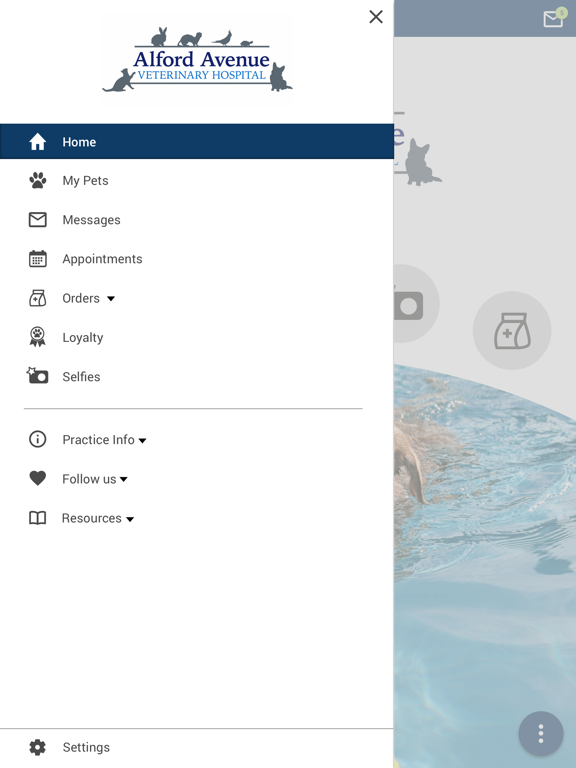
Task: Tap the swimming dog background photo
Action: point(485,566)
